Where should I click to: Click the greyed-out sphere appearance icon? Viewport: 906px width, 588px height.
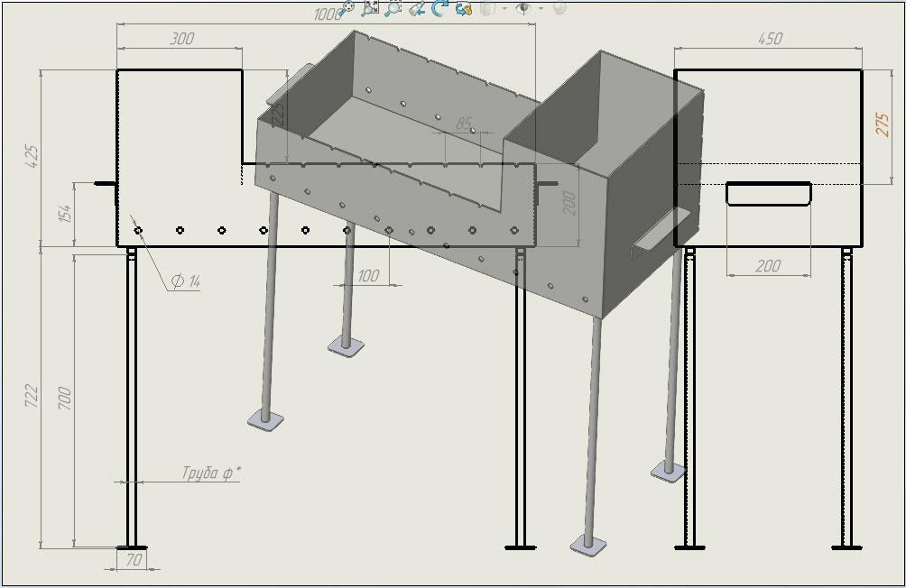coord(559,8)
